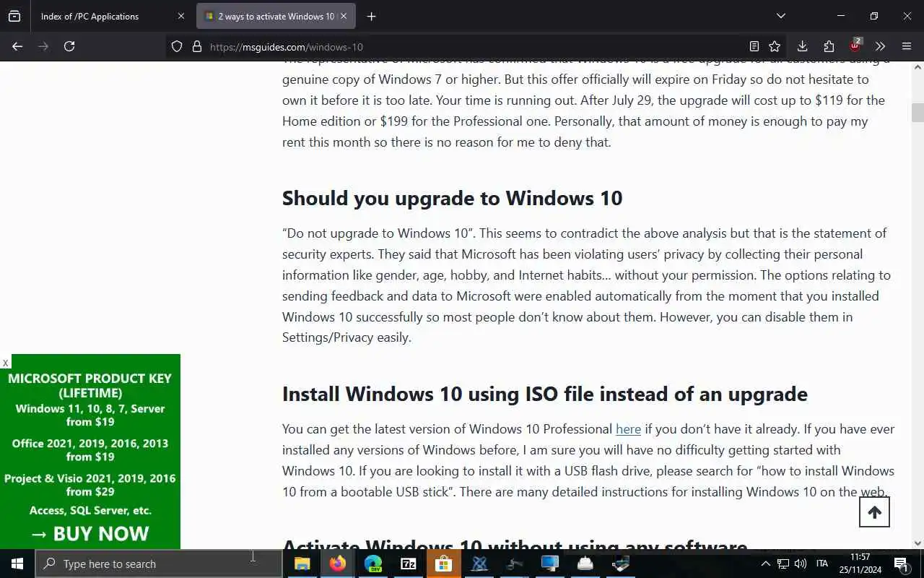Jump to page top with arrow button
The width and height of the screenshot is (924, 578).
(874, 512)
